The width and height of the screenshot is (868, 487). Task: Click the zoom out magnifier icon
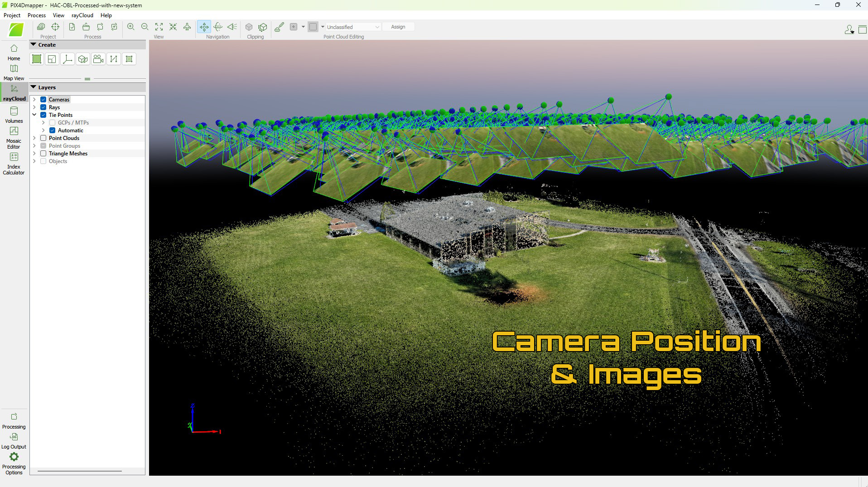145,27
